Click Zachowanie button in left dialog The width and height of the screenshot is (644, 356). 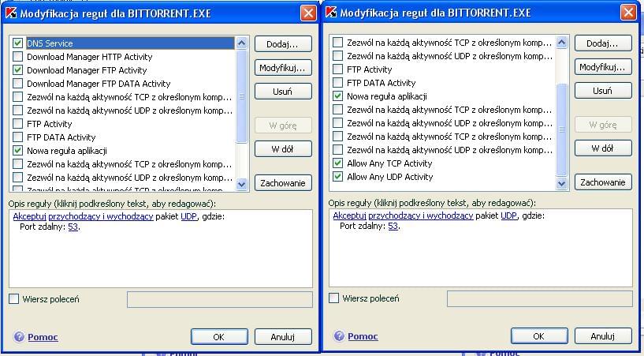coord(283,183)
